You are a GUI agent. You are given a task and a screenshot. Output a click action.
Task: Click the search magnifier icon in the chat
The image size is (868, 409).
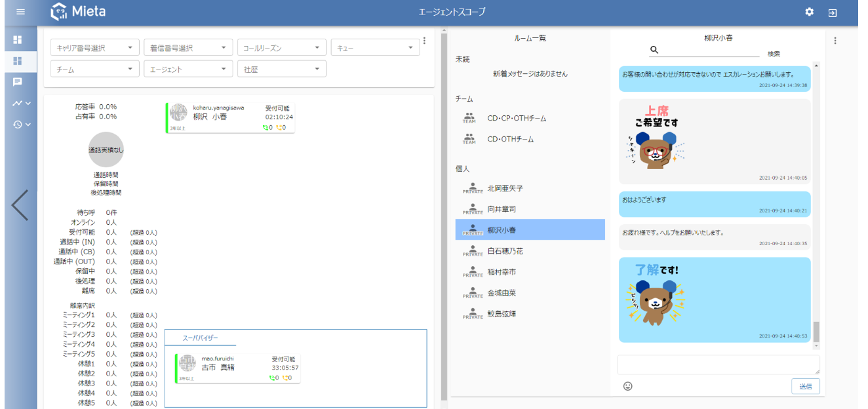coord(654,50)
